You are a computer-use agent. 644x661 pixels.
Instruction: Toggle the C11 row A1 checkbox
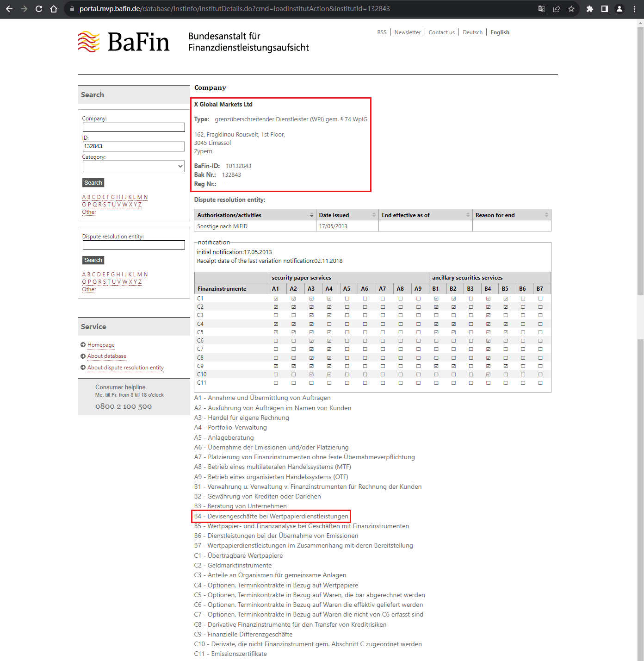[276, 383]
